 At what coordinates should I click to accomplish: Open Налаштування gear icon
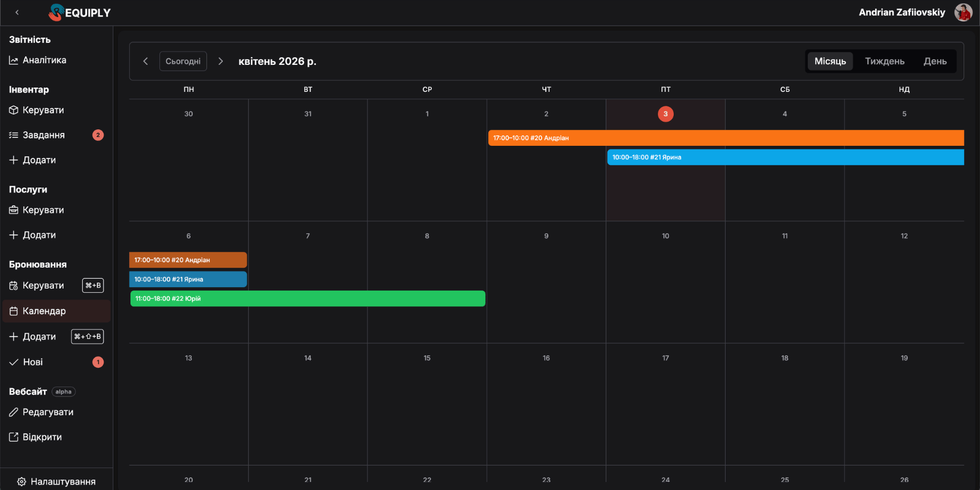[21, 482]
